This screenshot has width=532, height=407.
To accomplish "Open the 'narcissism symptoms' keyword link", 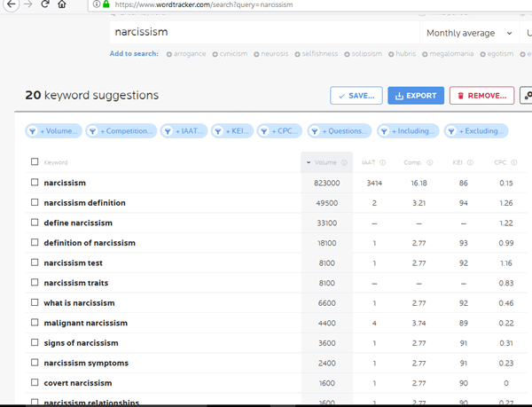I will click(86, 363).
